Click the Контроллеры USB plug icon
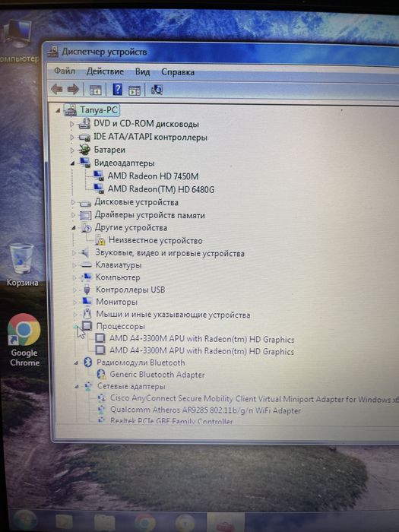 click(x=87, y=290)
